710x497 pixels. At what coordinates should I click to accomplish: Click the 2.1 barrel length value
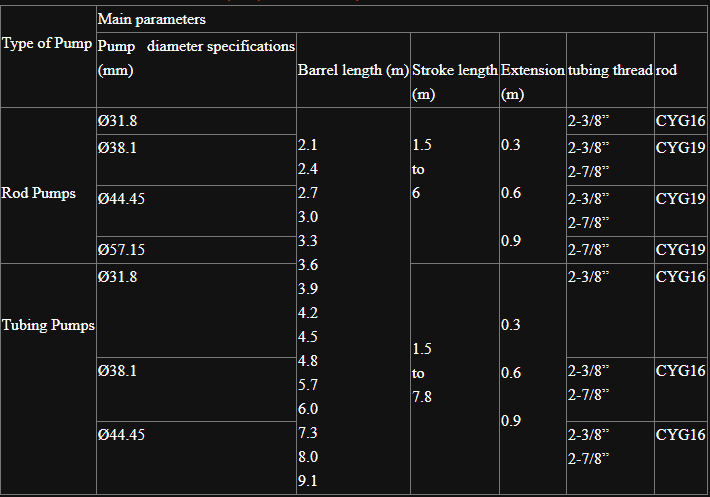pyautogui.click(x=308, y=145)
